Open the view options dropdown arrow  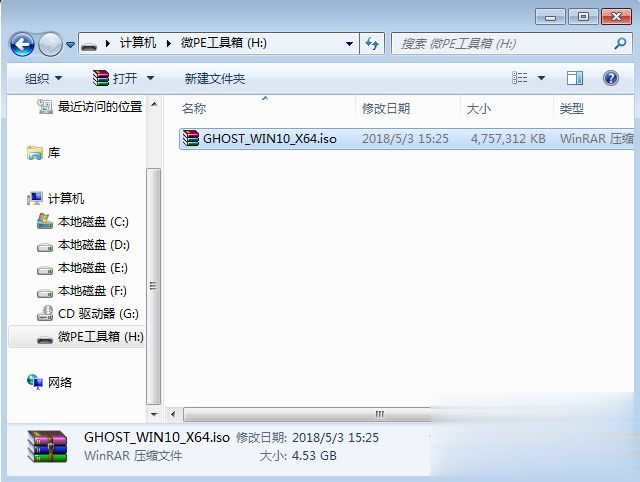(x=541, y=78)
